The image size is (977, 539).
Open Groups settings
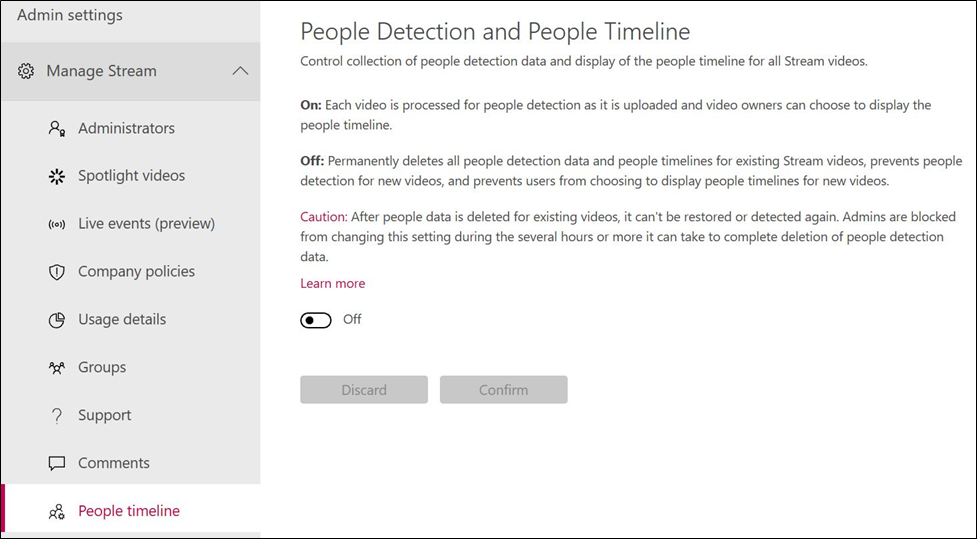(130, 368)
